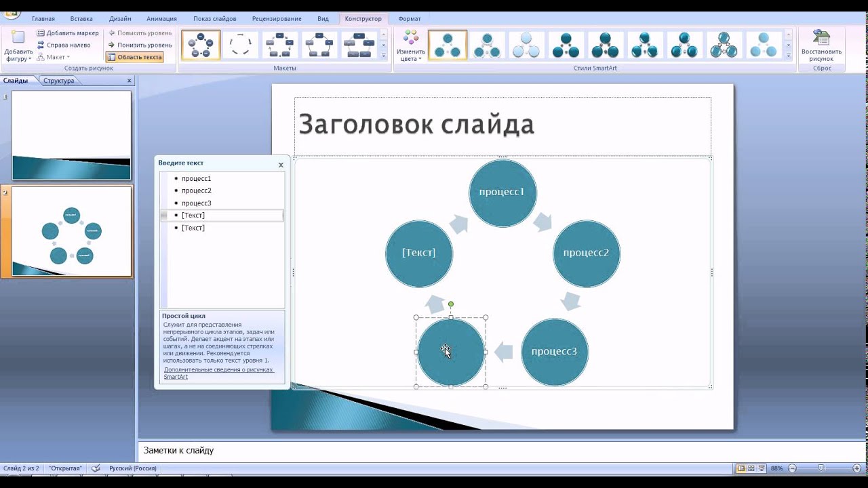The width and height of the screenshot is (868, 488).
Task: Open the Макет dropdown in Создать рисунок
Action: [53, 57]
